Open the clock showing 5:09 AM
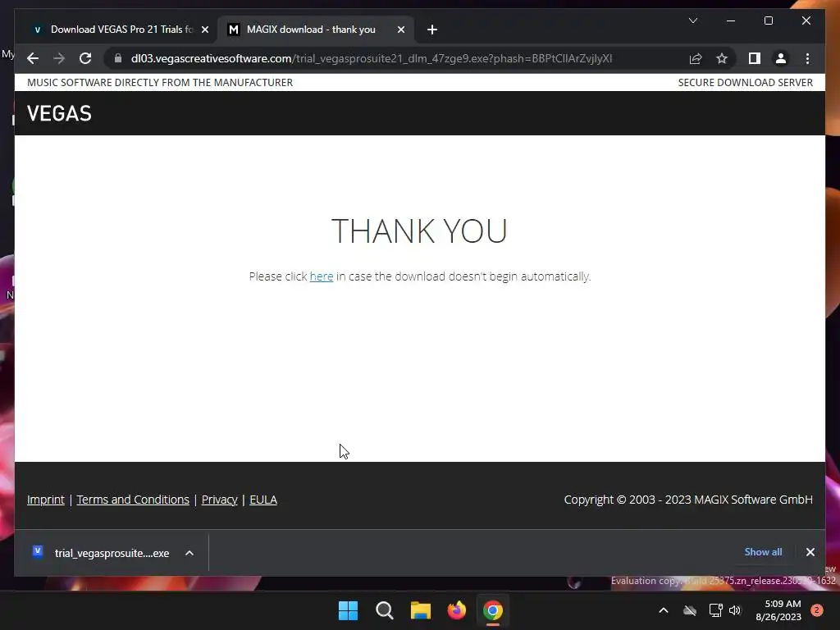The image size is (840, 630). click(x=778, y=610)
